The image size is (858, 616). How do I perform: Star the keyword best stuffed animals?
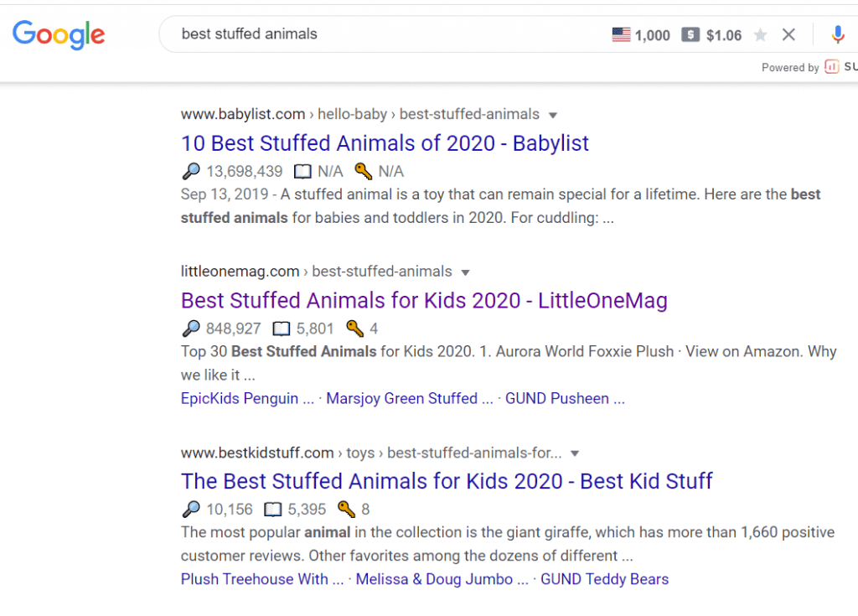pos(760,35)
